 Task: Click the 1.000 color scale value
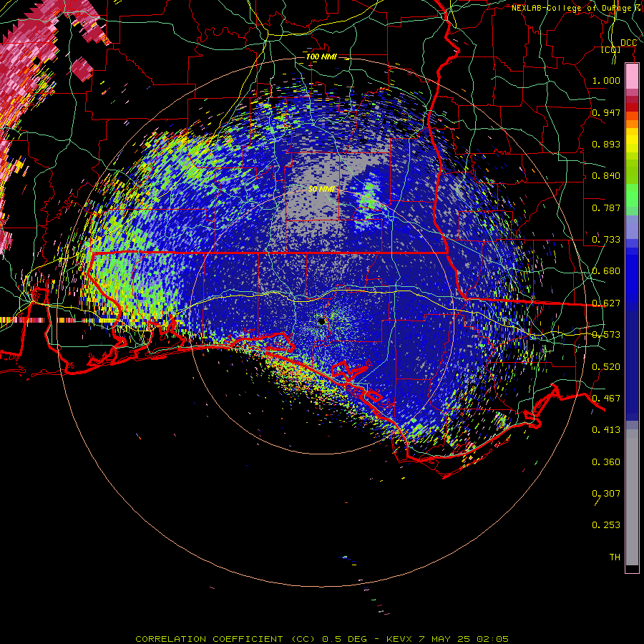point(606,80)
